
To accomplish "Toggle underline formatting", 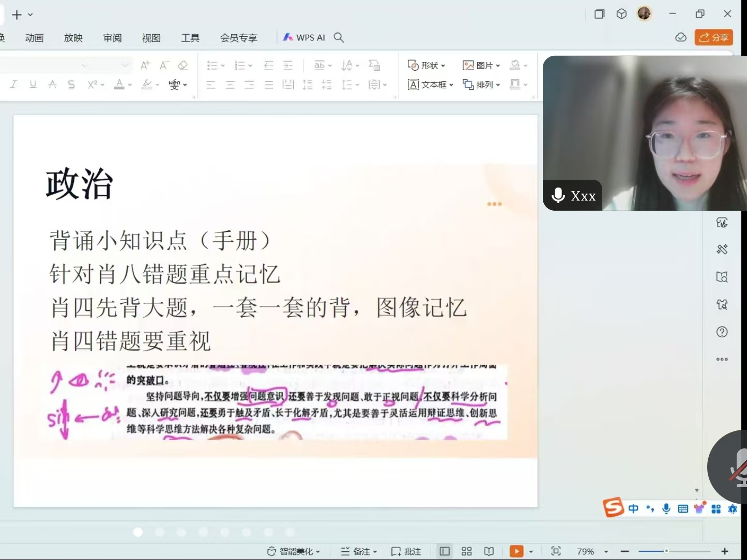I will click(33, 84).
